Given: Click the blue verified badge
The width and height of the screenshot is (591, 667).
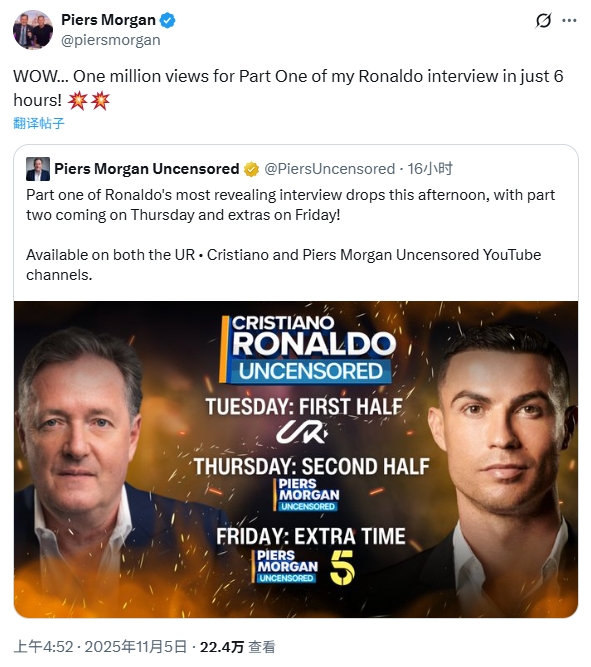Looking at the screenshot, I should pyautogui.click(x=167, y=20).
